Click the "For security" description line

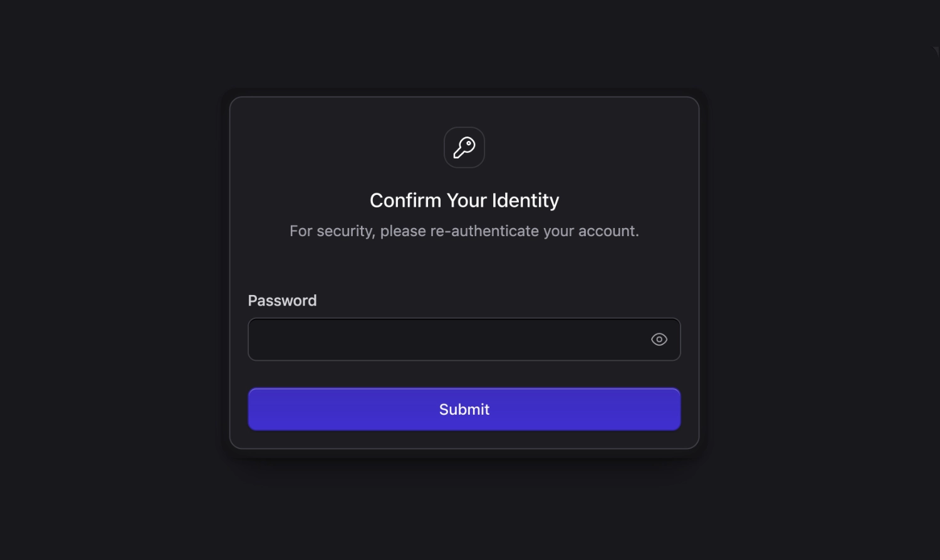[x=464, y=231]
